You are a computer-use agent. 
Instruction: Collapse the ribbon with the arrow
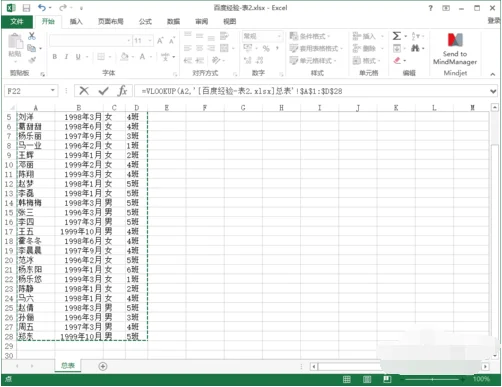click(x=493, y=74)
